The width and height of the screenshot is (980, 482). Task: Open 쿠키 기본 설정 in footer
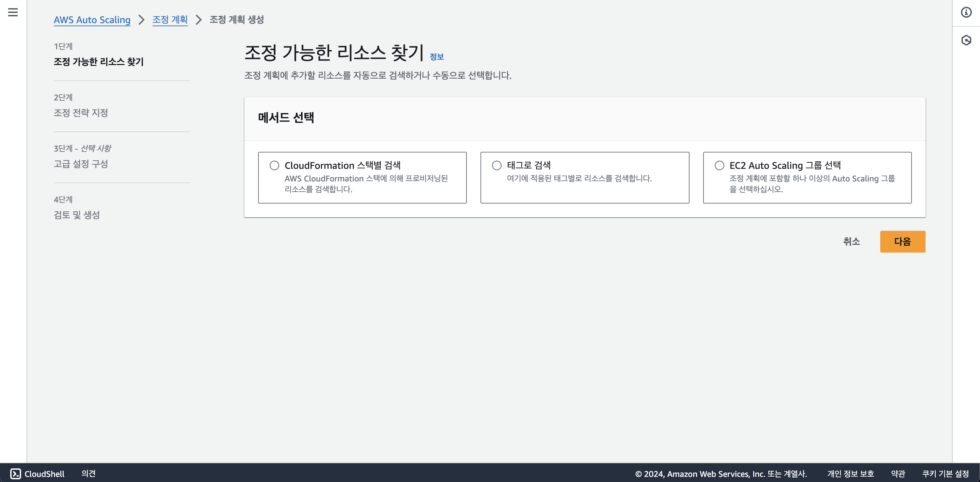click(945, 473)
